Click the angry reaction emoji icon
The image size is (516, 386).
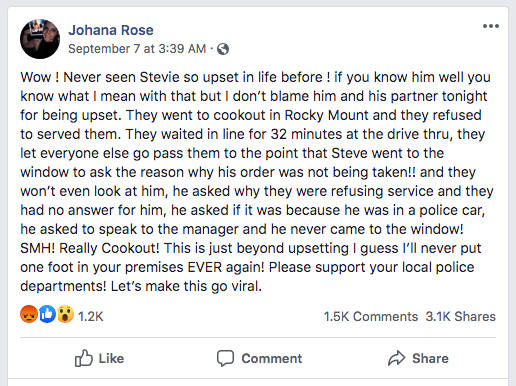29,314
